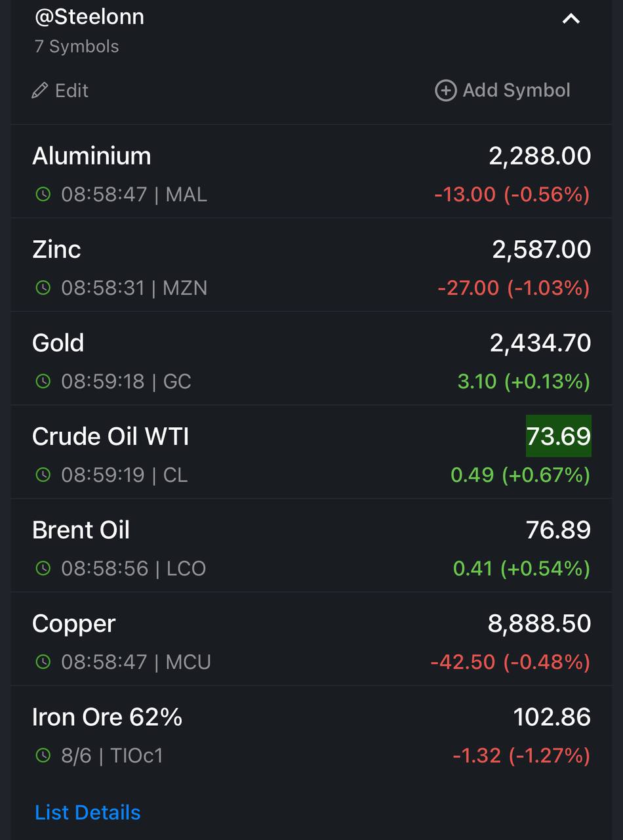Image resolution: width=623 pixels, height=840 pixels.
Task: Open the Iron Ore 62% entry
Action: (x=311, y=733)
